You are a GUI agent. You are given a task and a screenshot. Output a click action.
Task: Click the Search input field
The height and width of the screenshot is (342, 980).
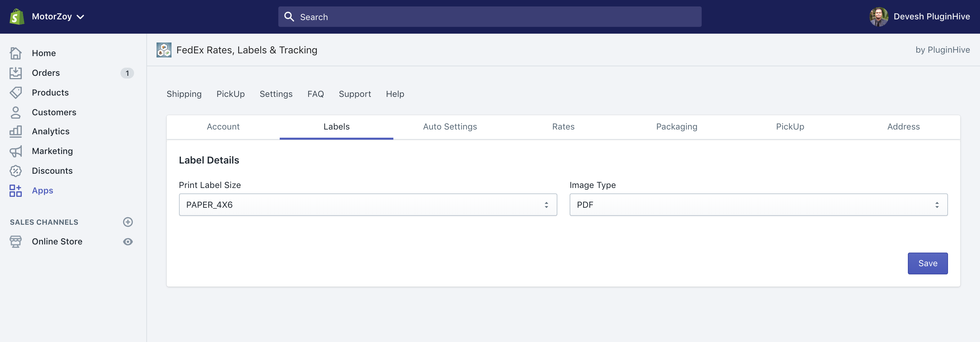point(490,17)
